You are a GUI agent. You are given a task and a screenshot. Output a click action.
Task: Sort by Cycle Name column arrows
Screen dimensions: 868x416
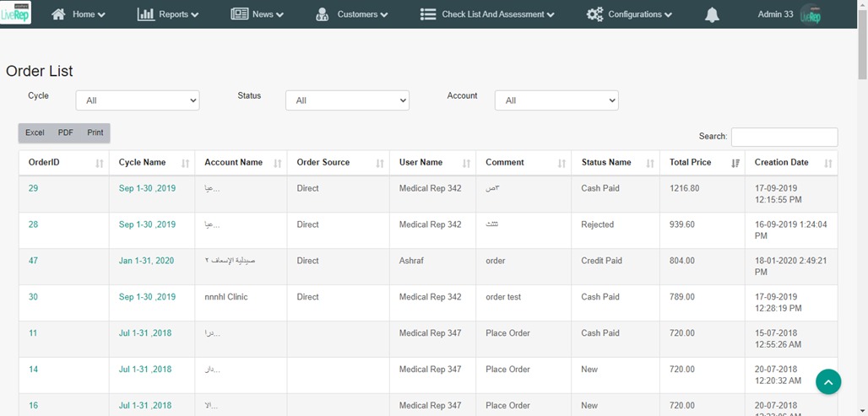point(186,163)
